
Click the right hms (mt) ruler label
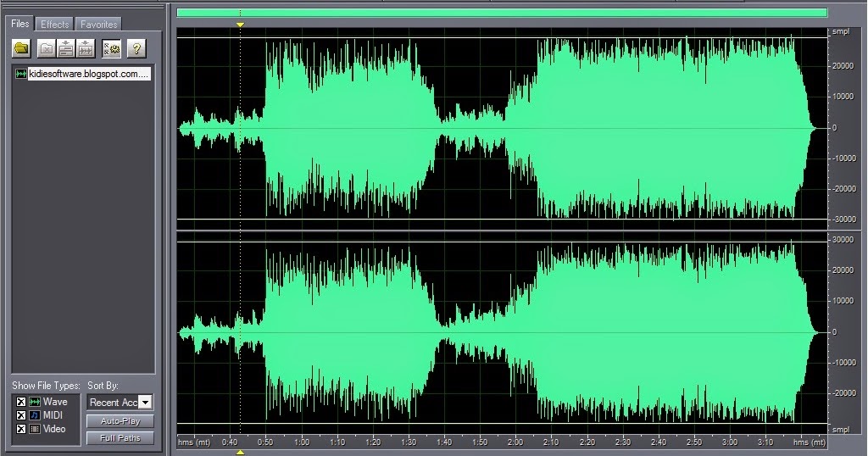pos(810,442)
